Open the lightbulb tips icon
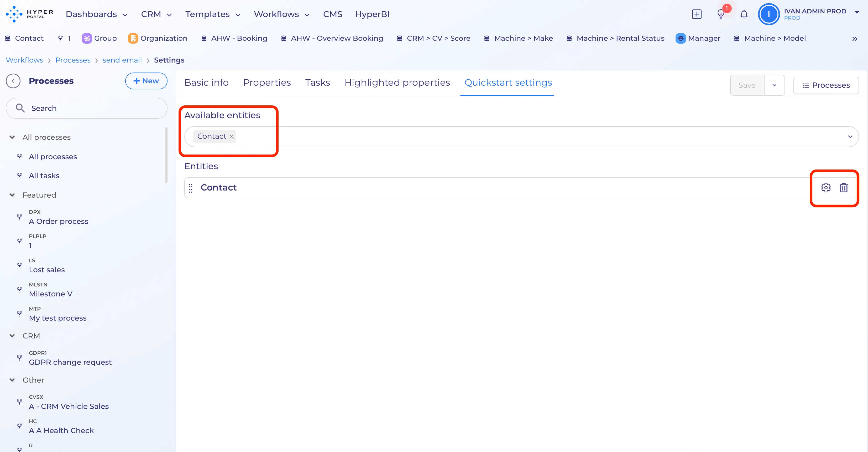 721,14
